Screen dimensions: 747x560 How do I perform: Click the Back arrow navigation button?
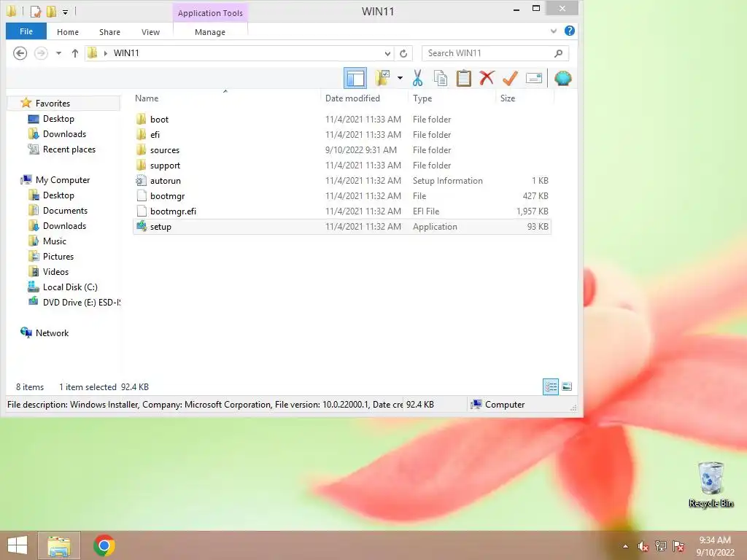pos(20,53)
